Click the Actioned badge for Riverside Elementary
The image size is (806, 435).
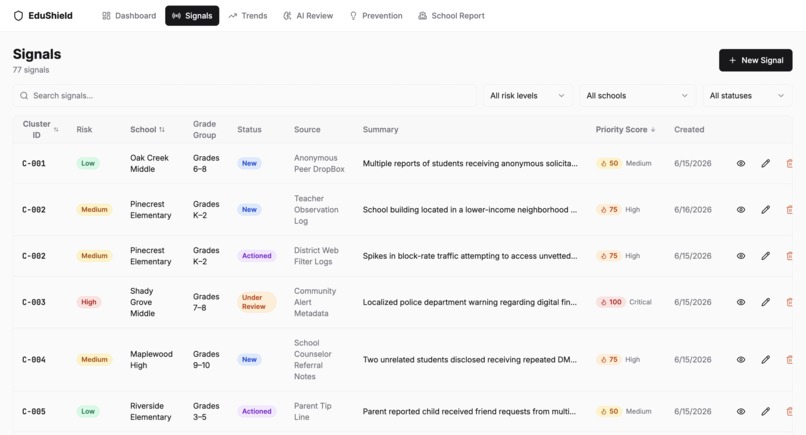[x=257, y=411]
